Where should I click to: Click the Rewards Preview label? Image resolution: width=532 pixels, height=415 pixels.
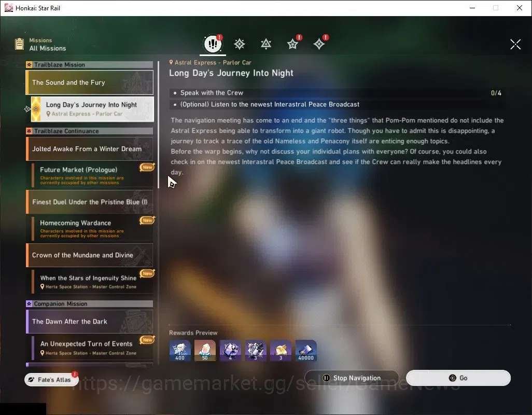click(193, 333)
